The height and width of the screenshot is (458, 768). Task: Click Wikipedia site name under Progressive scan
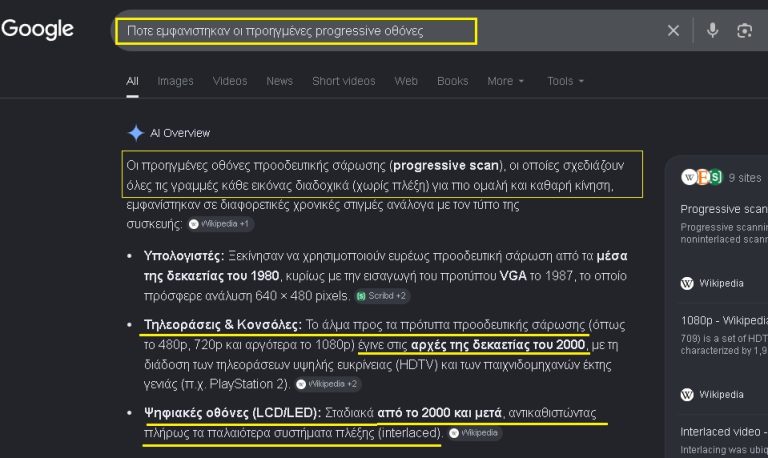click(x=721, y=283)
